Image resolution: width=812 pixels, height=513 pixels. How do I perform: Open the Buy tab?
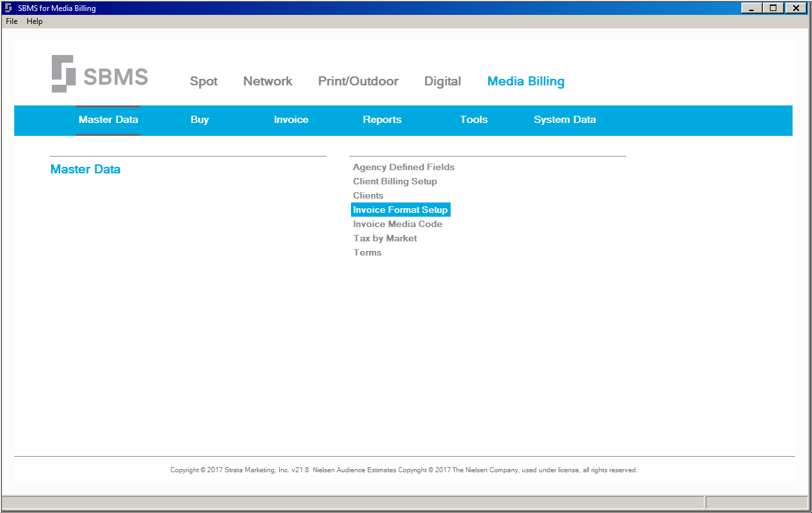coord(199,120)
